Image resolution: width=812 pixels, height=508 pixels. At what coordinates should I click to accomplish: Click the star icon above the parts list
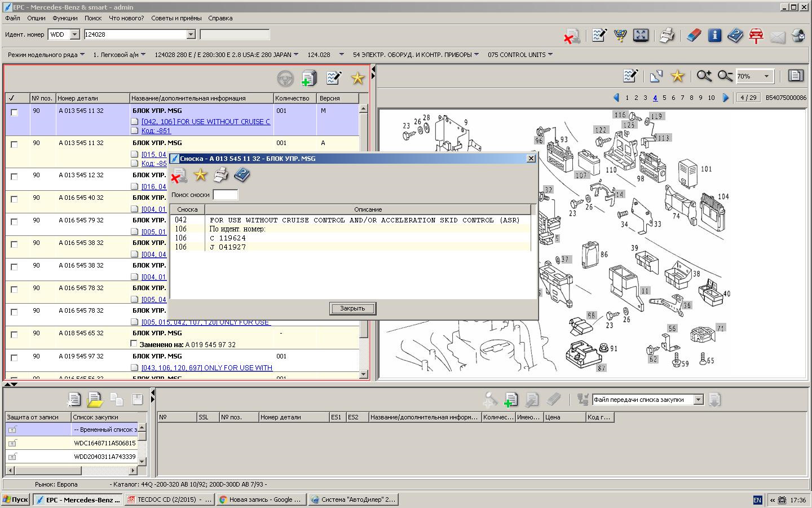coord(358,78)
